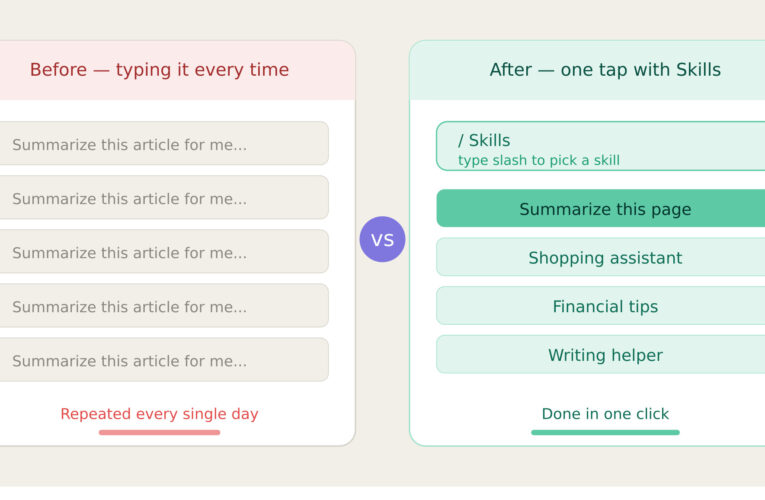Click the 'type slash to pick a skill' hint
765x500 pixels.
point(539,160)
